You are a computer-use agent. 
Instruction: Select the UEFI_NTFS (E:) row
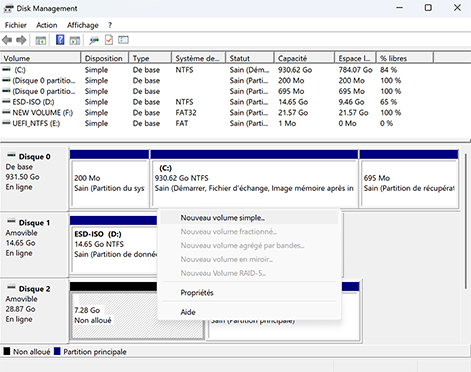[x=217, y=123]
